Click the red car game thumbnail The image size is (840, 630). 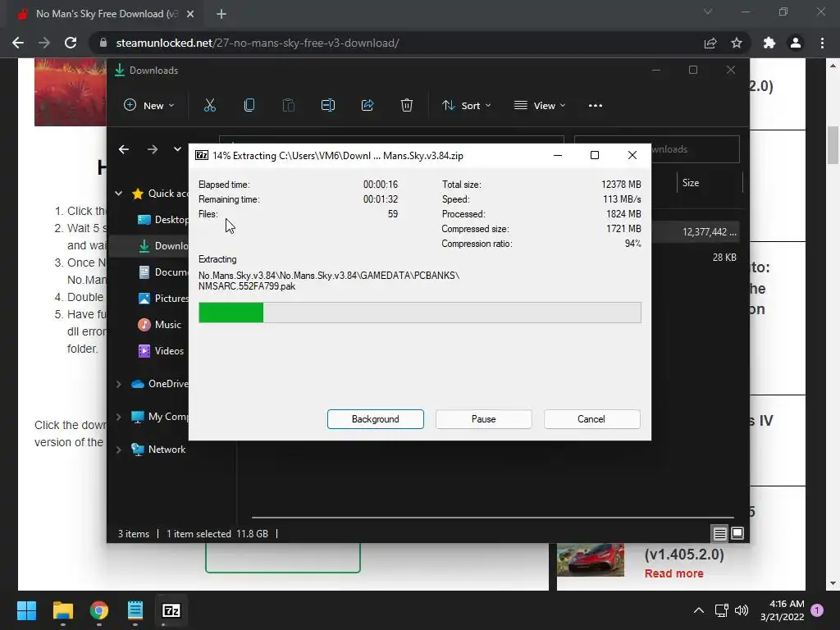point(591,560)
